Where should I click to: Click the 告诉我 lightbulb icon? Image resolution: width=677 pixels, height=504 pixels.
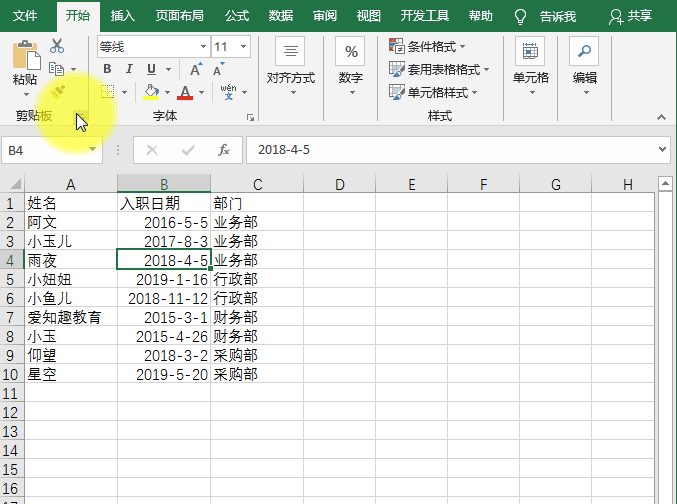[x=520, y=16]
